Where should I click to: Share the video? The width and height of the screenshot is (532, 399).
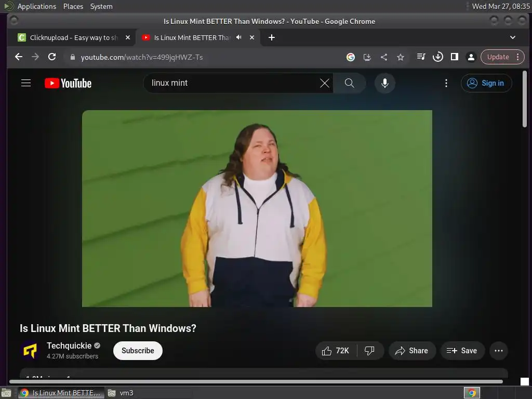pos(412,351)
